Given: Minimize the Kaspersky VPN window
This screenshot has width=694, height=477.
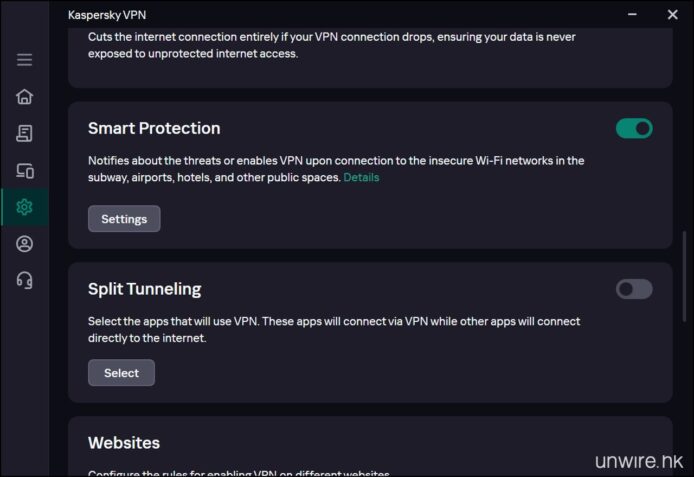Looking at the screenshot, I should pyautogui.click(x=632, y=15).
